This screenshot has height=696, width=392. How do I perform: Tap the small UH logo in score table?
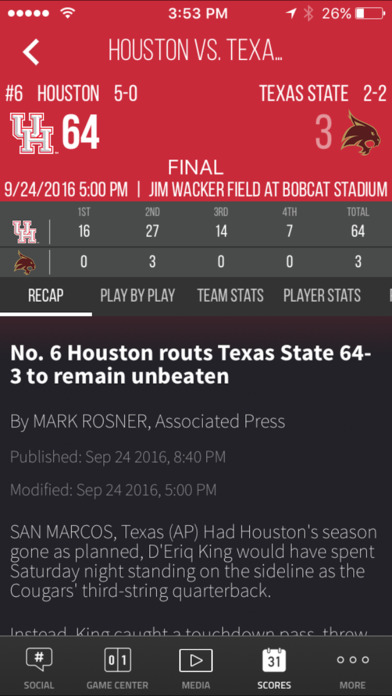pyautogui.click(x=24, y=232)
